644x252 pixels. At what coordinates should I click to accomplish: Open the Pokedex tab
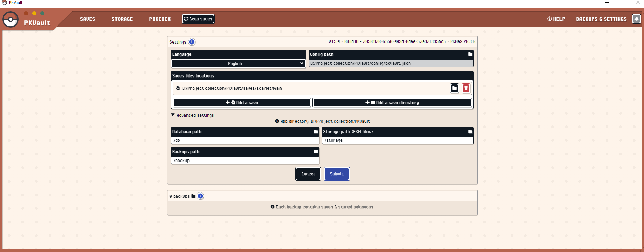[x=160, y=19]
